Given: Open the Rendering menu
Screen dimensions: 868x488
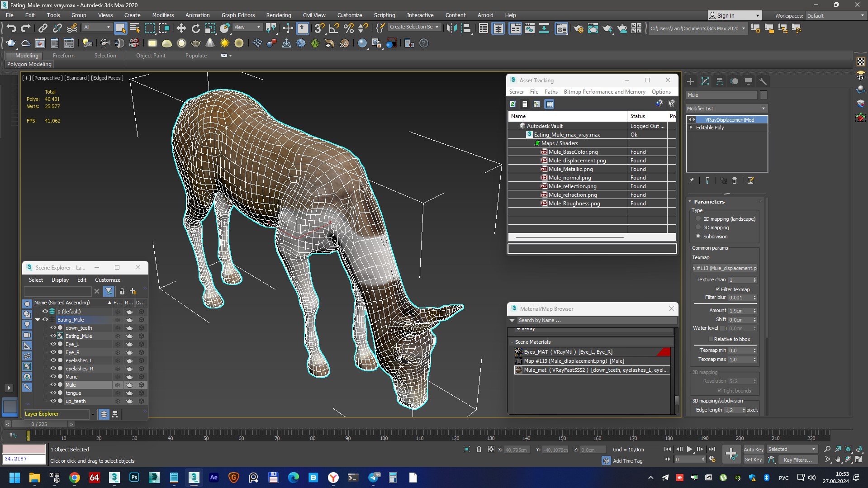Looking at the screenshot, I should click(x=278, y=15).
